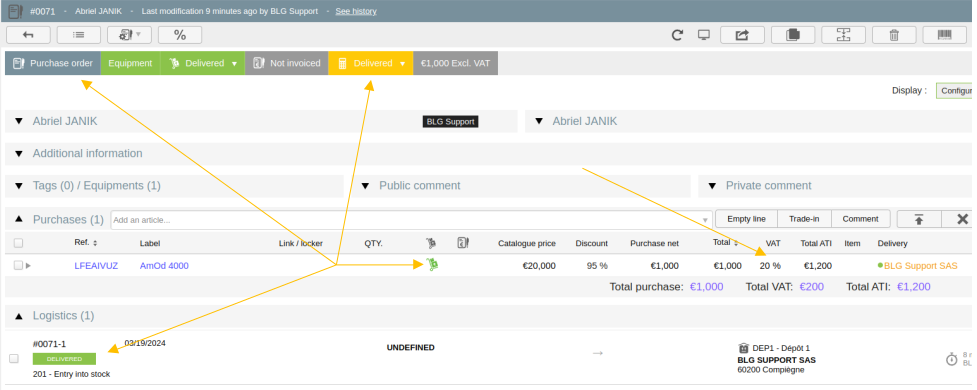Expand the LFEAIVUZ row arrow
The height and width of the screenshot is (390, 977).
click(x=28, y=265)
